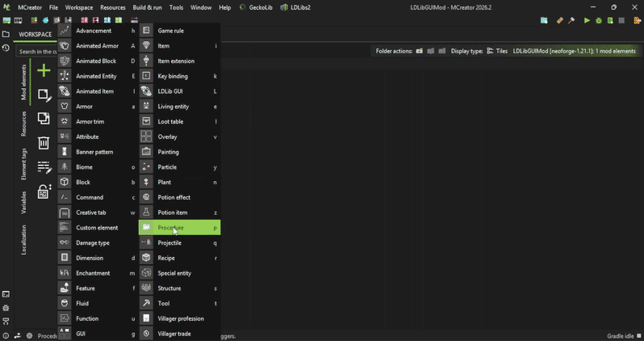644x341 pixels.
Task: Choose Projectile element type
Action: (179, 242)
